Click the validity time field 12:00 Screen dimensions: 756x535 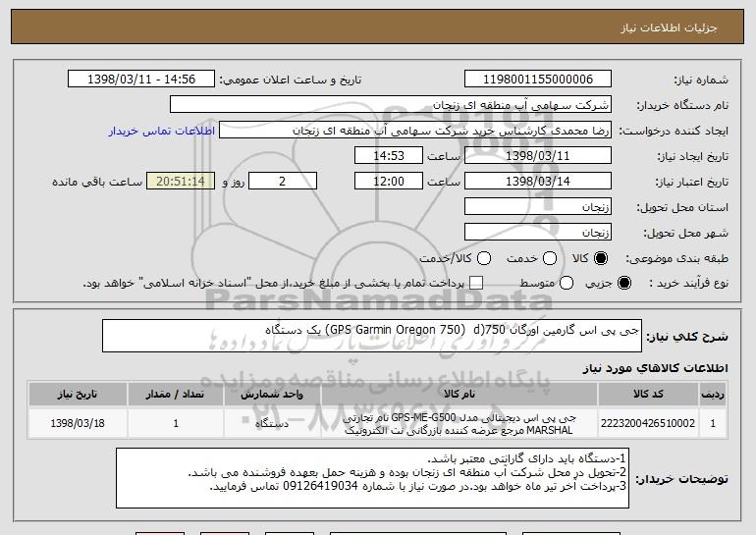click(389, 182)
